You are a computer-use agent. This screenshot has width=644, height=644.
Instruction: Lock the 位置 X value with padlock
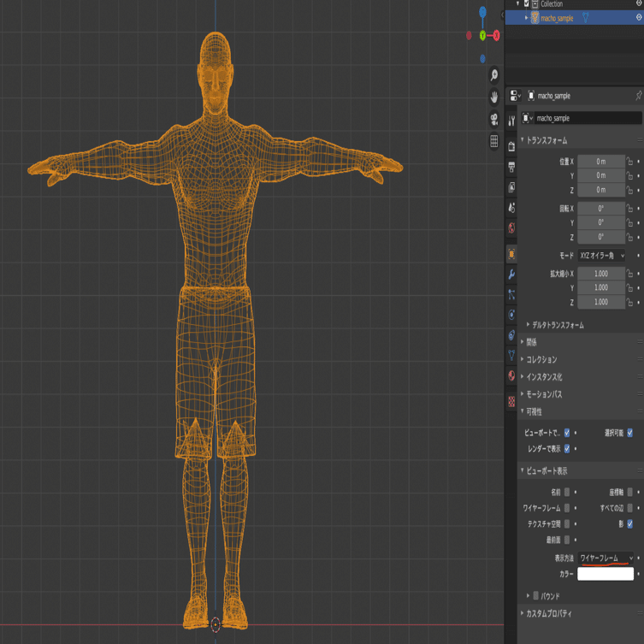point(629,161)
